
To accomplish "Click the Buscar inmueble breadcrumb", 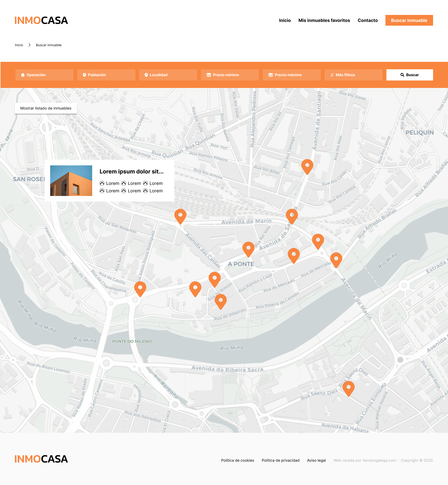I will 49,45.
